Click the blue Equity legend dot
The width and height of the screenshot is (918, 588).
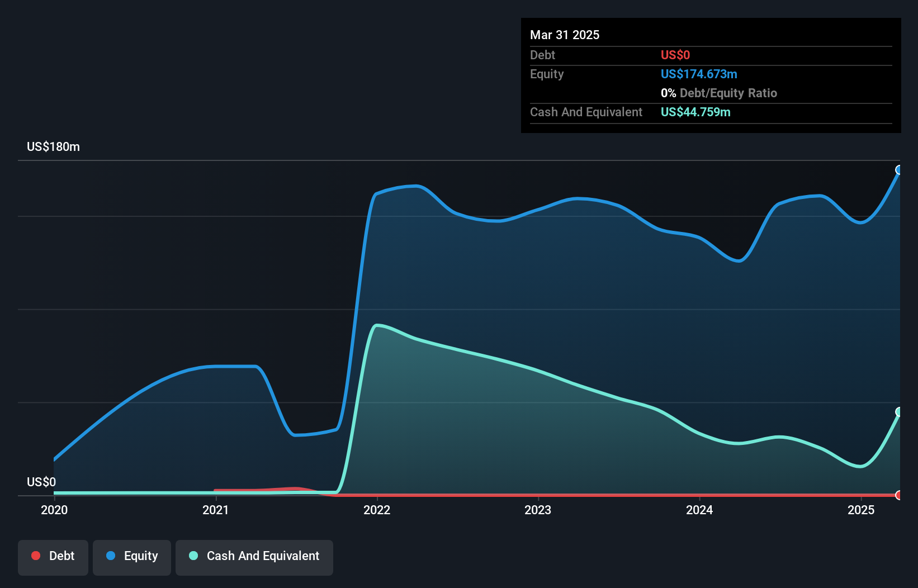click(111, 556)
